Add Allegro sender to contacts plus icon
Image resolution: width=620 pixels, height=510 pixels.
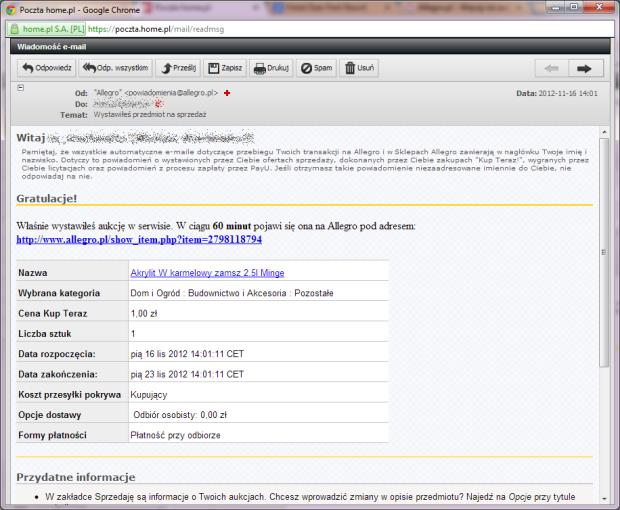227,93
